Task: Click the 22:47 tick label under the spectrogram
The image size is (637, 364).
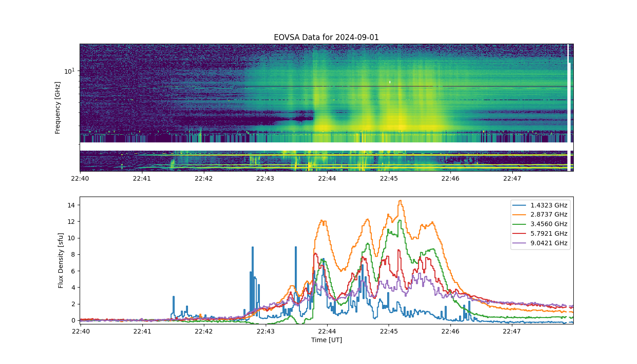Action: point(512,178)
